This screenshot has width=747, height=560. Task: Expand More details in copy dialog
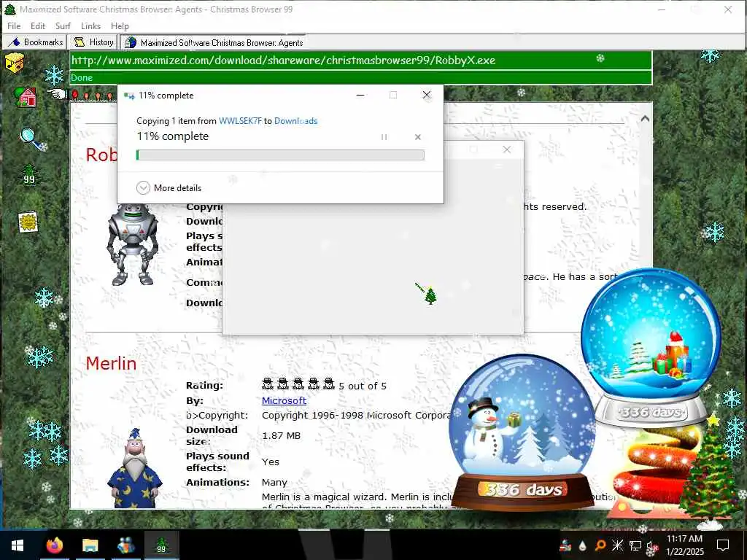169,187
